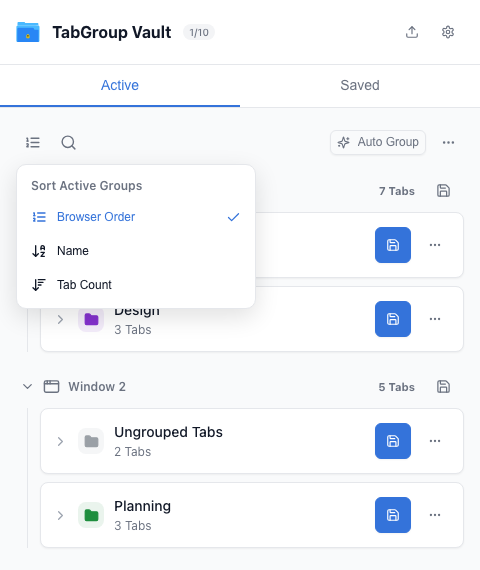Open settings with the gear icon
480x570 pixels.
pyautogui.click(x=448, y=32)
